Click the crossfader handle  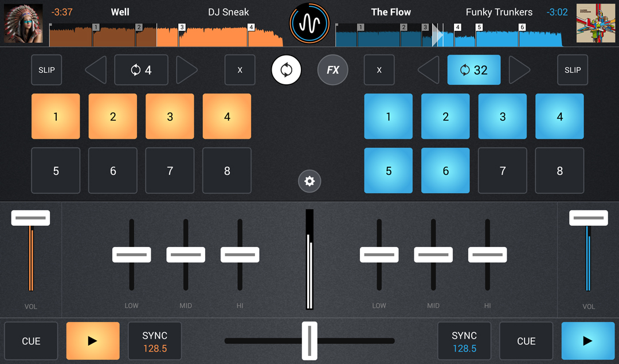click(x=309, y=340)
